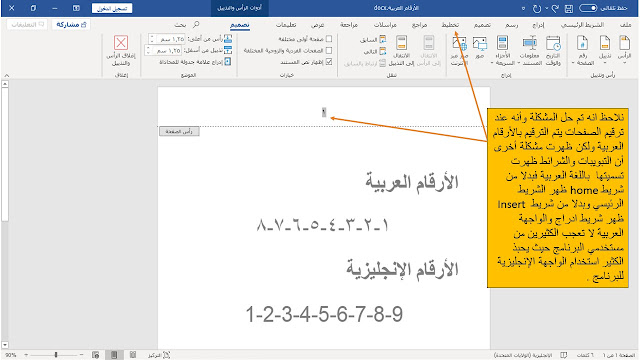Image resolution: width=640 pixels, height=360 pixels.
Task: Click Close Header and Footer red X
Action: 121,43
